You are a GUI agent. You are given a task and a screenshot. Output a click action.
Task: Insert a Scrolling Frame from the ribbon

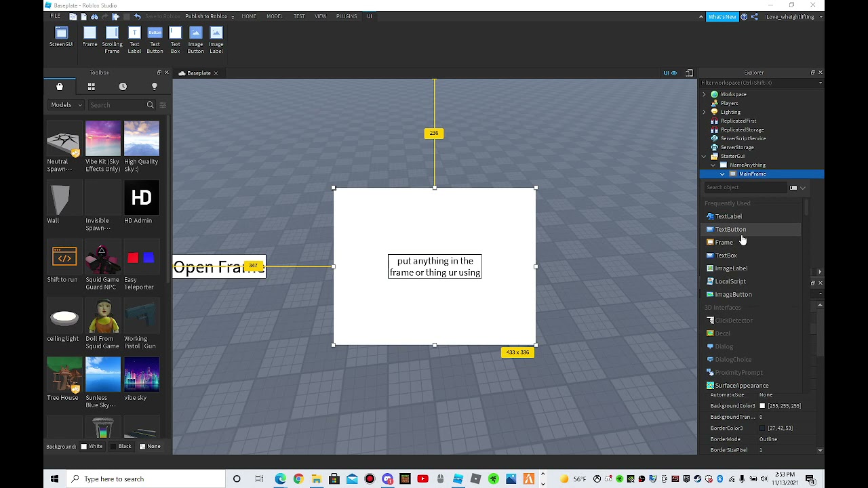[x=112, y=40]
